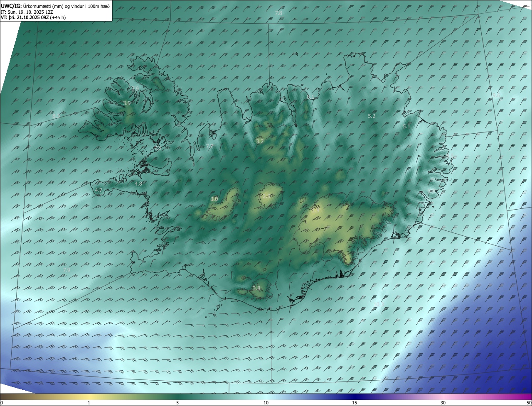Click the 3.9 value in the Westfjords
The width and height of the screenshot is (532, 406).
[127, 103]
